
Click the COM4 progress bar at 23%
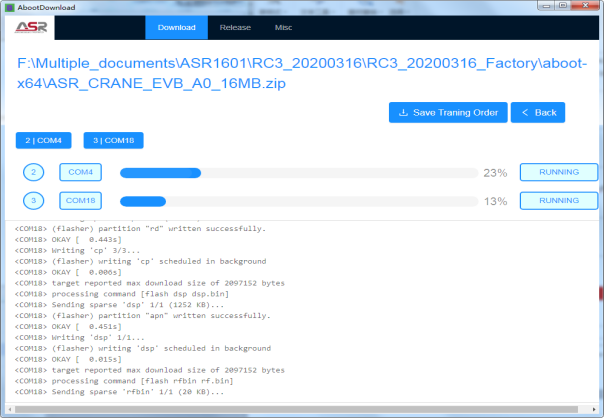click(x=295, y=173)
